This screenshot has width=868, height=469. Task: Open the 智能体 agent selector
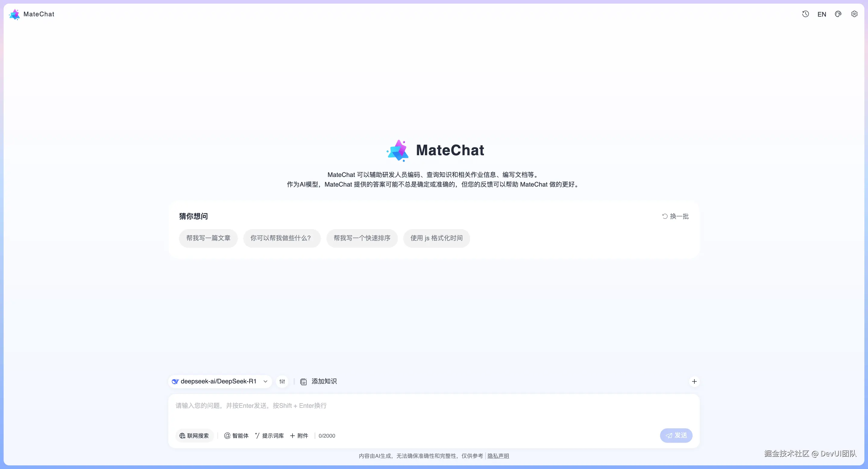(237, 436)
